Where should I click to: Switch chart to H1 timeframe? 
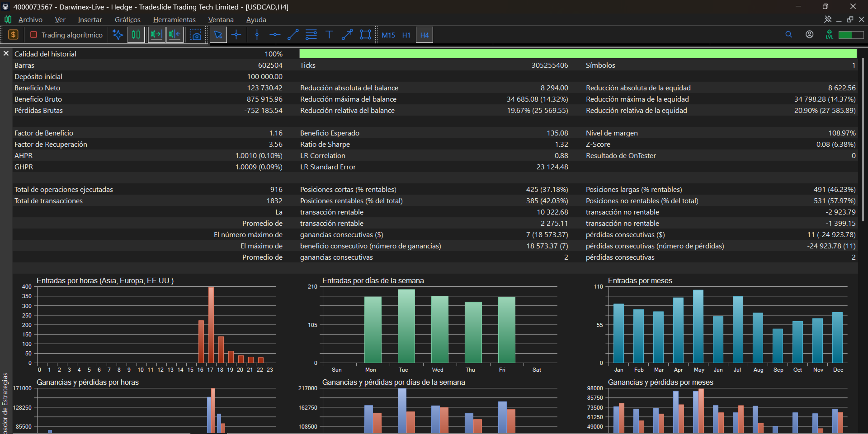coord(406,35)
